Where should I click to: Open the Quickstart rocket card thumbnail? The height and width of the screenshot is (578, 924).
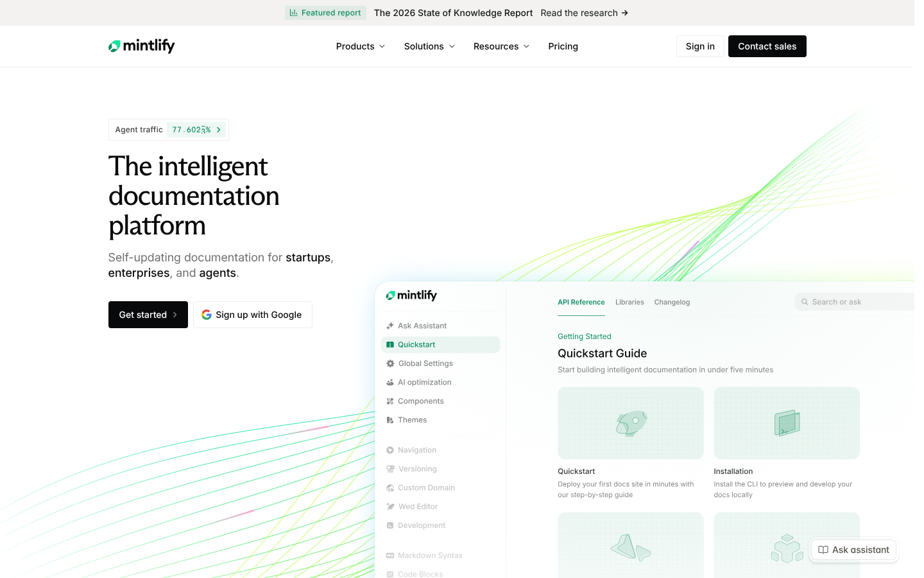pos(631,423)
